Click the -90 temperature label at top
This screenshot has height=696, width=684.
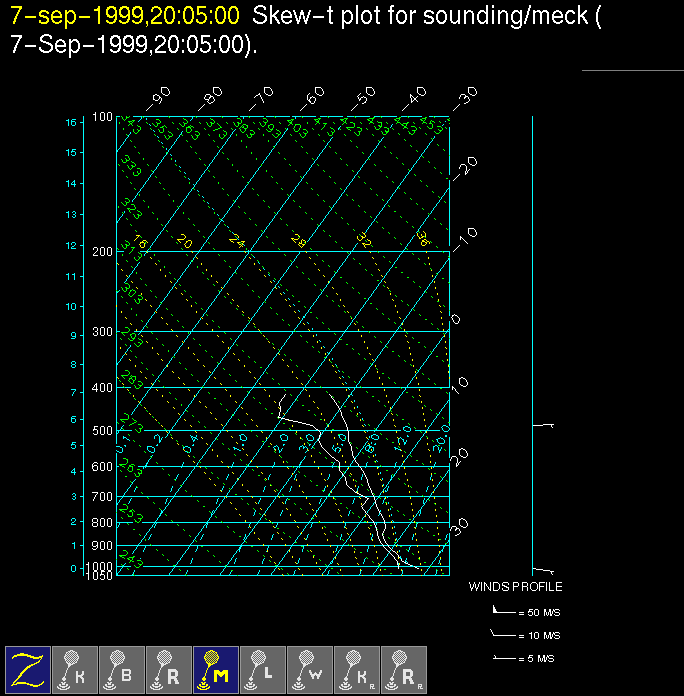[159, 97]
